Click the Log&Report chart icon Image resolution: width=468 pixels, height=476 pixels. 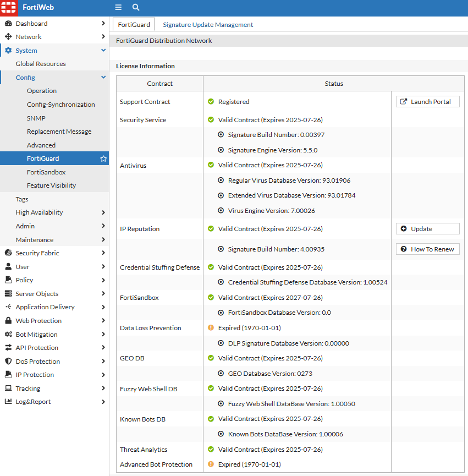pyautogui.click(x=8, y=402)
